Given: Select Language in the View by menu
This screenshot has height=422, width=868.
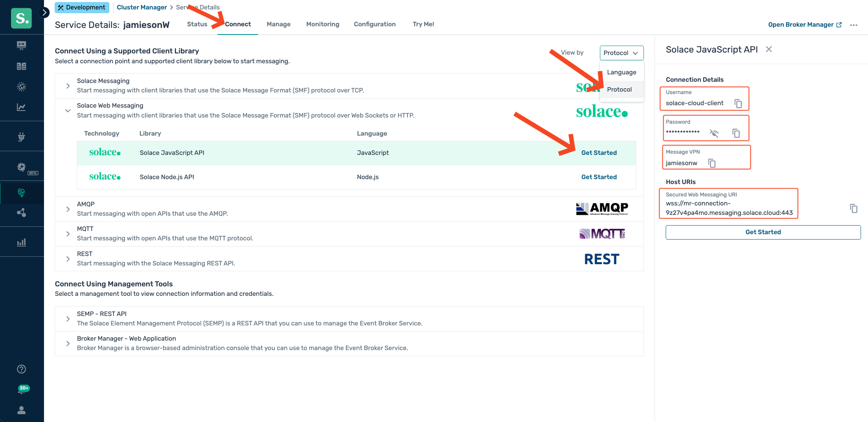Looking at the screenshot, I should click(621, 72).
